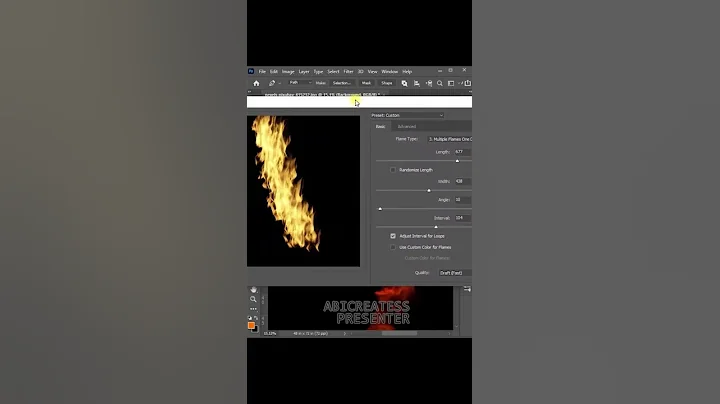This screenshot has width=720, height=404.
Task: Click the Selection... button
Action: point(342,83)
